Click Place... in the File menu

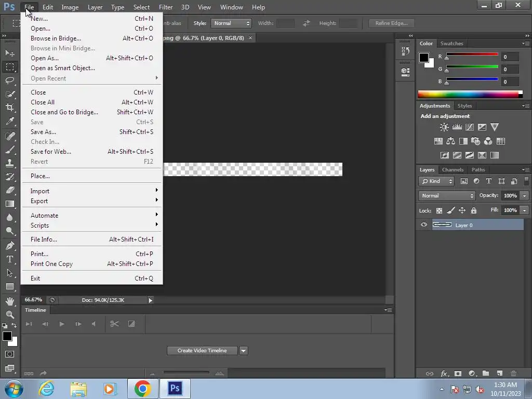[x=91, y=176]
